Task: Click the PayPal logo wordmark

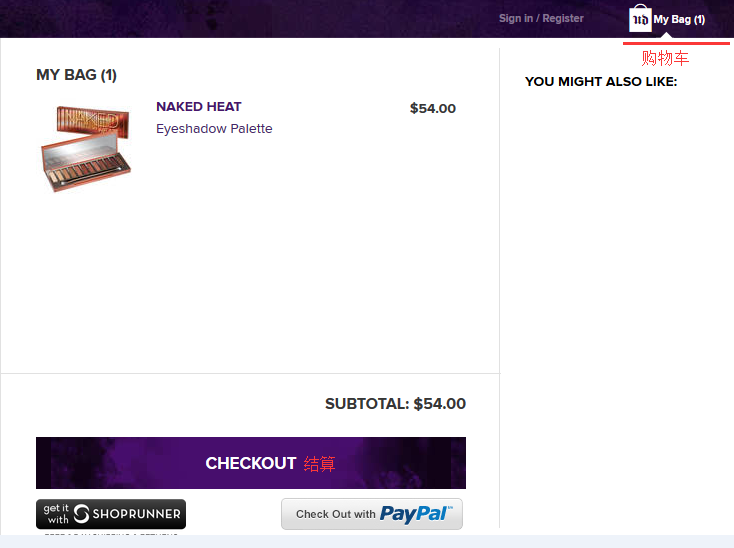Action: 416,514
